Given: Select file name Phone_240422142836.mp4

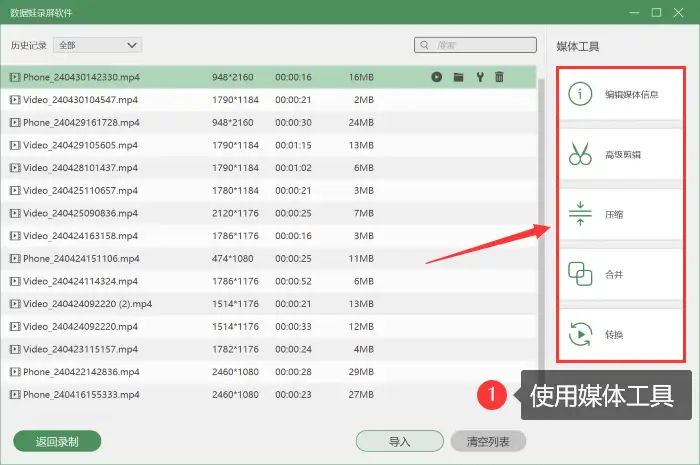Looking at the screenshot, I should [81, 372].
